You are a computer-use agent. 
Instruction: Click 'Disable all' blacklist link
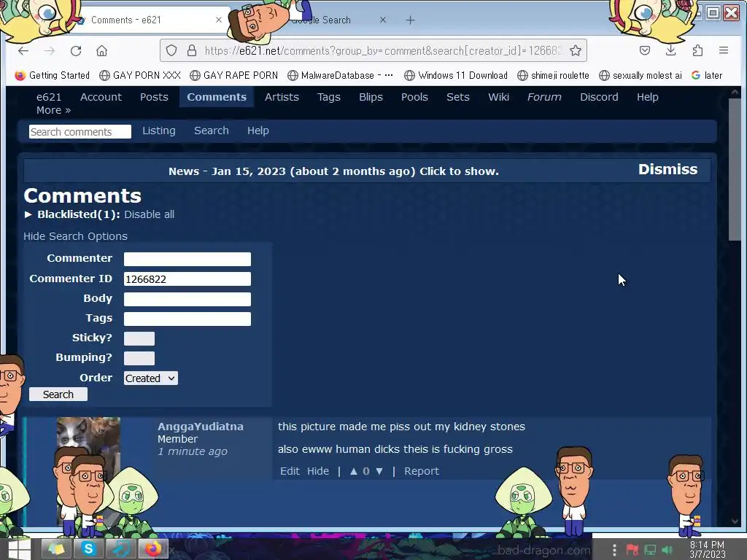[149, 214]
